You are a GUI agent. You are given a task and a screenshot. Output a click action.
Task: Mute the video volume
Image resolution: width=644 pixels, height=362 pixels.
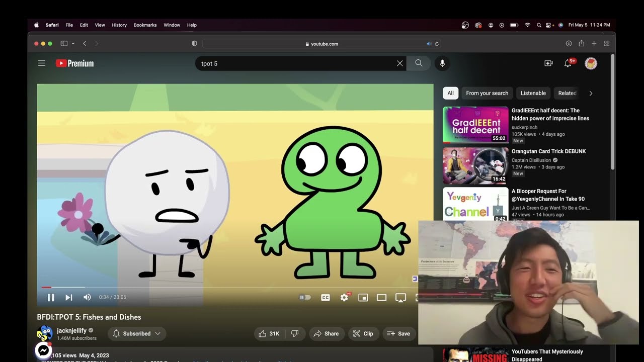[x=87, y=297]
